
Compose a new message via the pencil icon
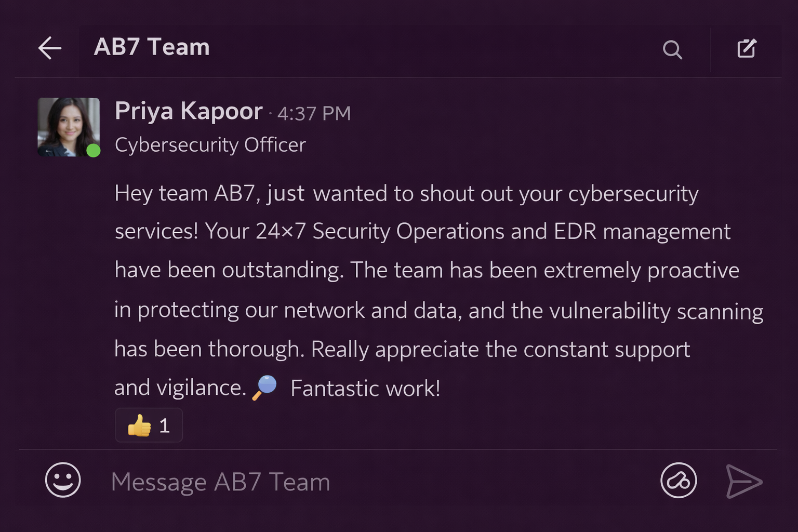coord(747,48)
